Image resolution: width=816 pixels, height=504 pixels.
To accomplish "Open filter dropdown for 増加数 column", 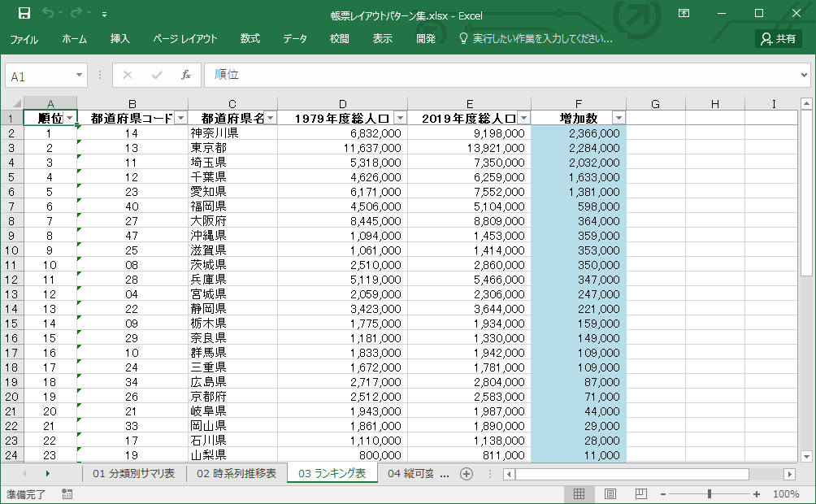I will click(x=619, y=119).
